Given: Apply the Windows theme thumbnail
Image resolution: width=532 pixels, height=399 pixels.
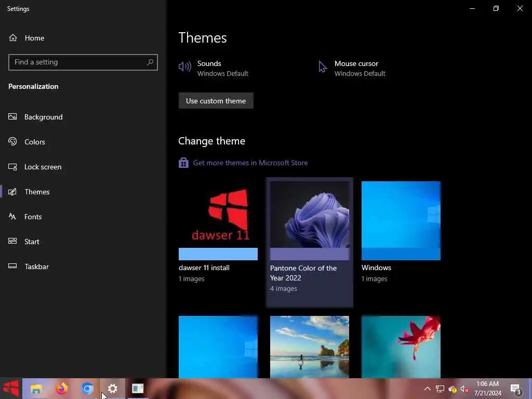Looking at the screenshot, I should (x=401, y=220).
